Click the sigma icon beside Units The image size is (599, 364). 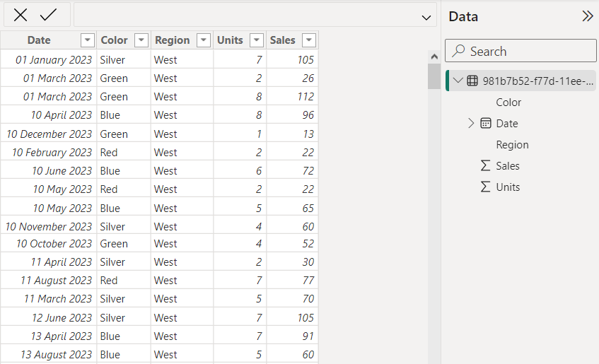pos(485,187)
